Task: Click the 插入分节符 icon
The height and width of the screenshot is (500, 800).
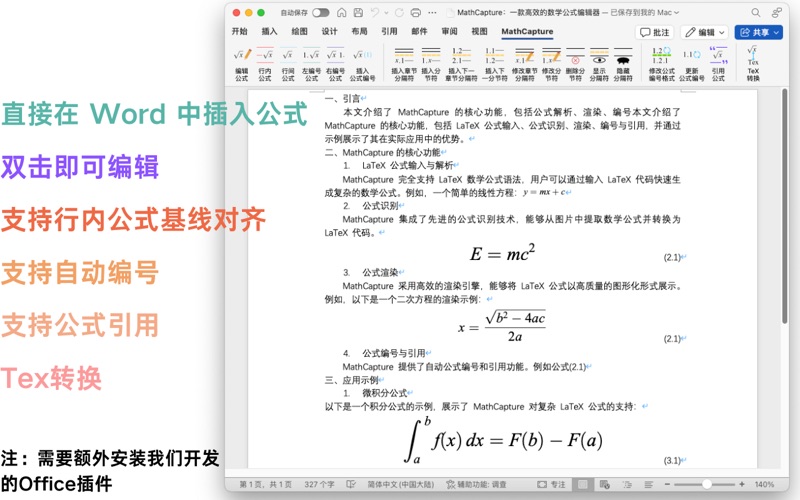Action: (x=431, y=64)
